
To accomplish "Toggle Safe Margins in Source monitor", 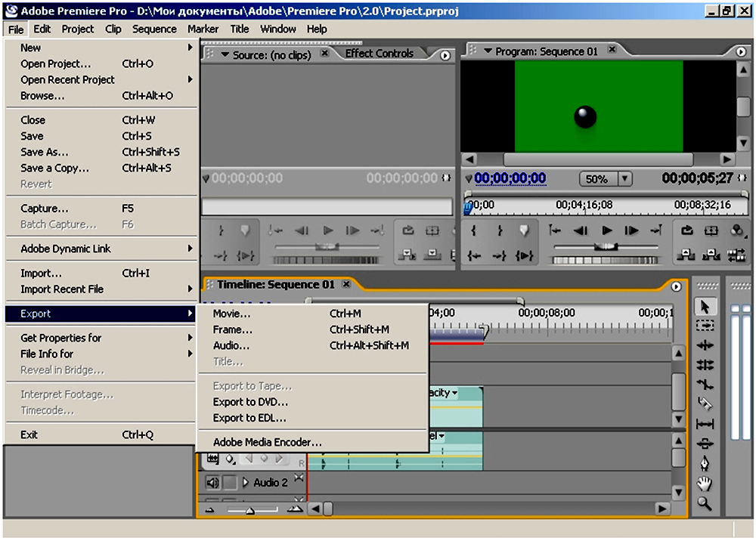I will pos(432,230).
